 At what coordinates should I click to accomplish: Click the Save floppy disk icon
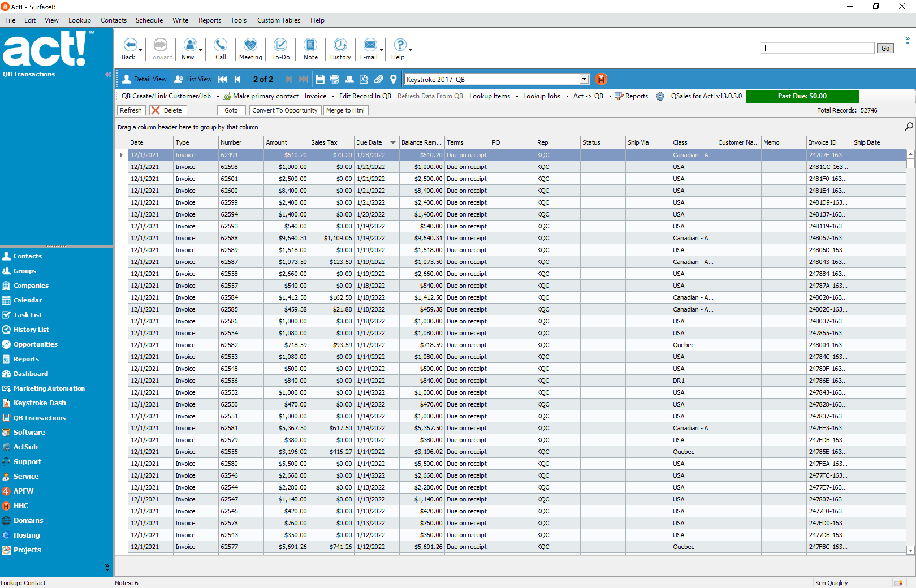320,79
